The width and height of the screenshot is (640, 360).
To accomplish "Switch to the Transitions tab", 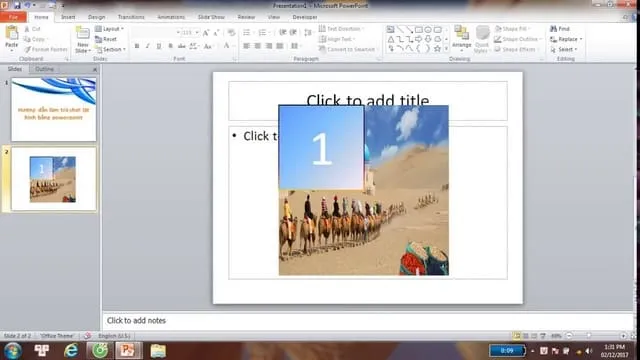I will 131,17.
